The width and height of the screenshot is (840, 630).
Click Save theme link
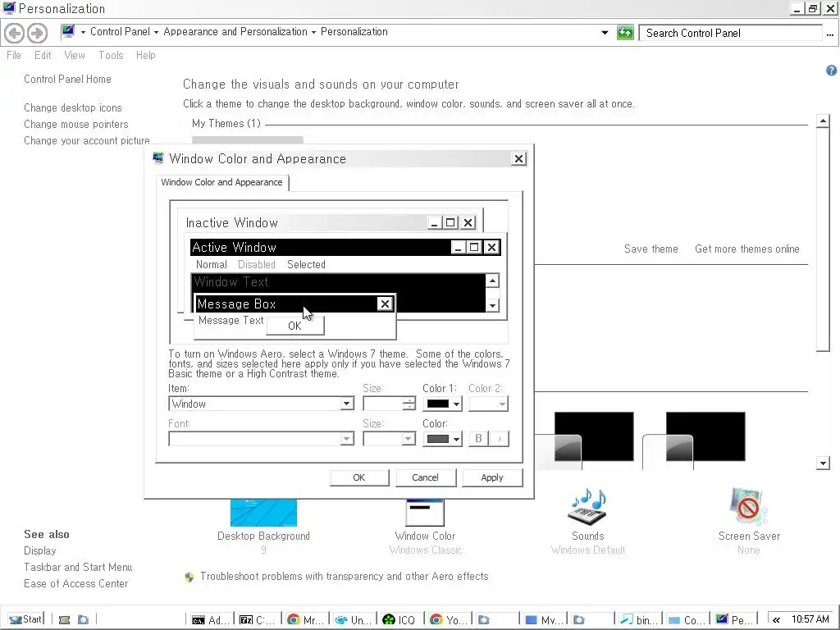(x=651, y=249)
